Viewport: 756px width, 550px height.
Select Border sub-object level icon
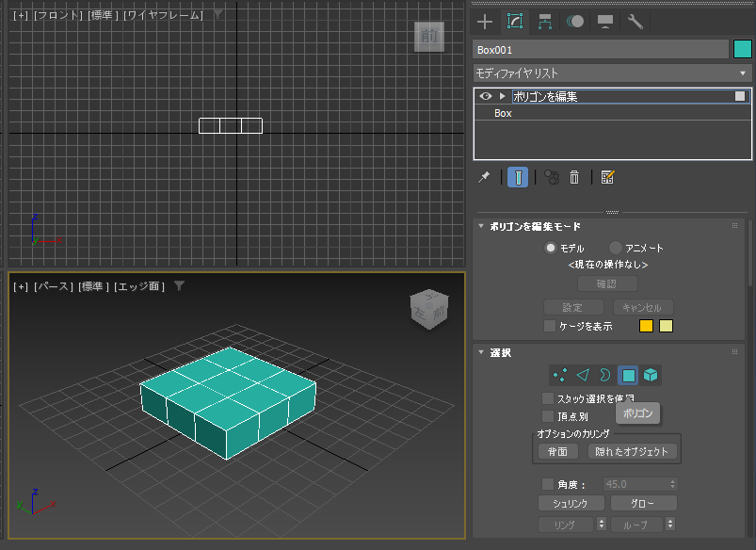tap(605, 375)
